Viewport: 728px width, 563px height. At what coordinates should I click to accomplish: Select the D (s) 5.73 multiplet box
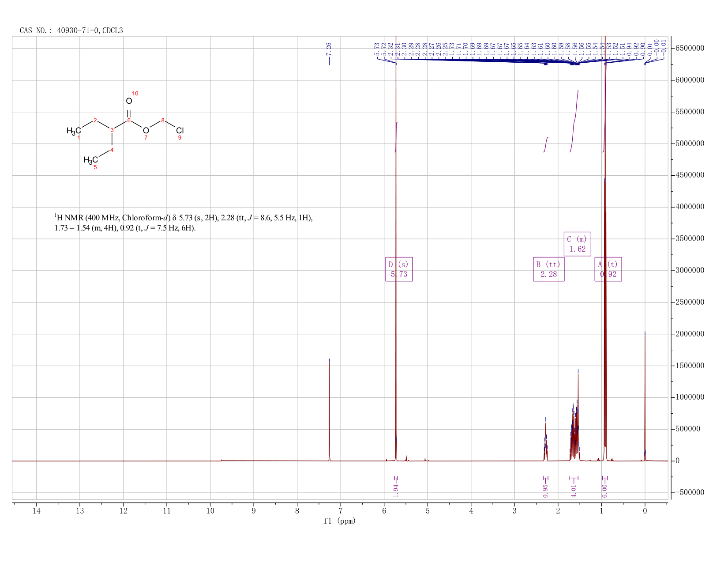[399, 269]
